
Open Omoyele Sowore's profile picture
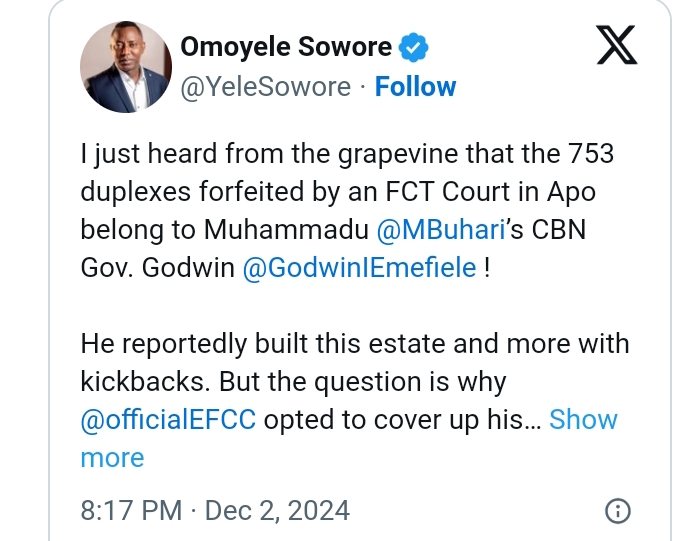pos(120,66)
